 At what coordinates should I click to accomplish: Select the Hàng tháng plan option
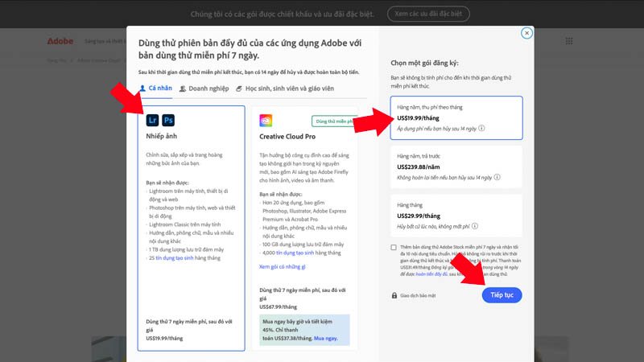coord(456,216)
